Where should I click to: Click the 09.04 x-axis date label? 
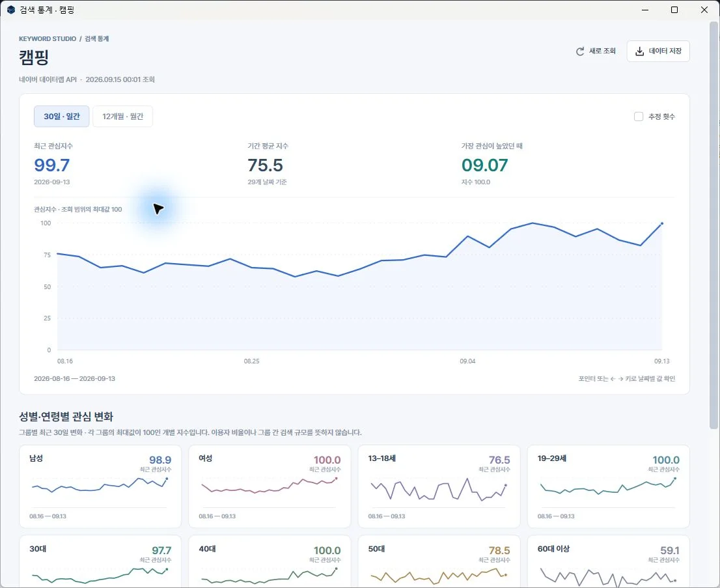coord(467,361)
